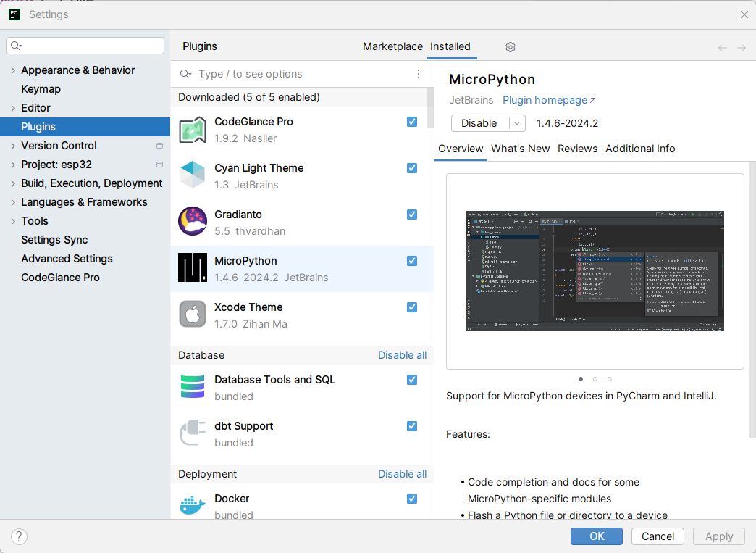Open the plugins gear settings menu
The image size is (756, 553).
pyautogui.click(x=511, y=47)
